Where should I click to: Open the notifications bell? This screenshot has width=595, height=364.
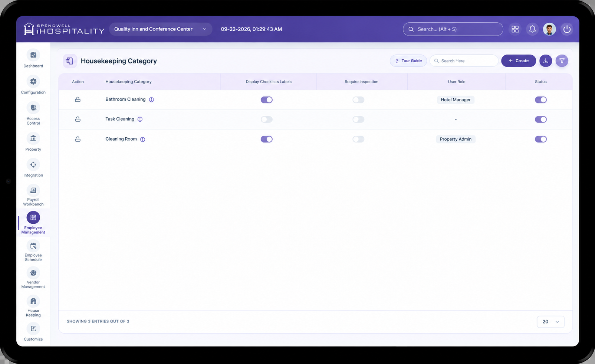coord(532,29)
